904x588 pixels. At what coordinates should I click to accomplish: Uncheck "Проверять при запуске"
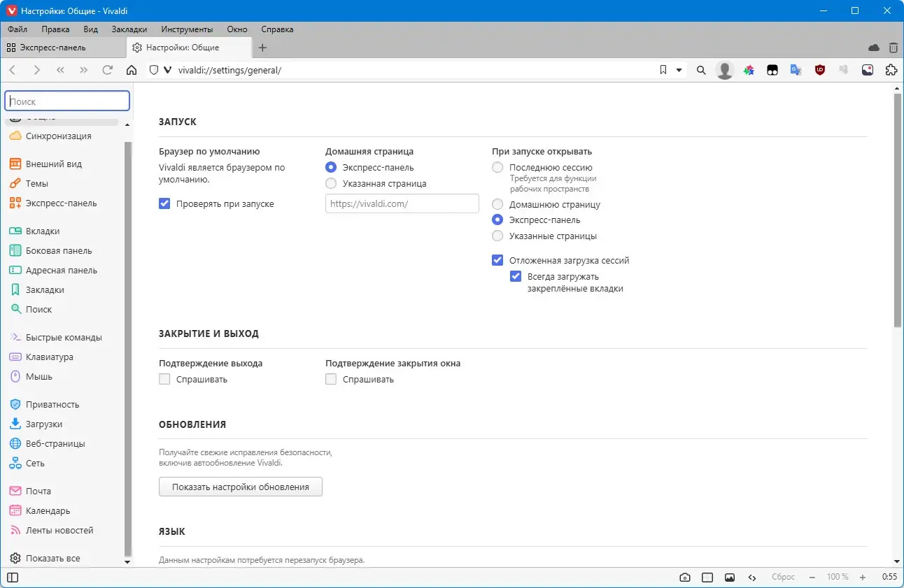[x=165, y=204]
